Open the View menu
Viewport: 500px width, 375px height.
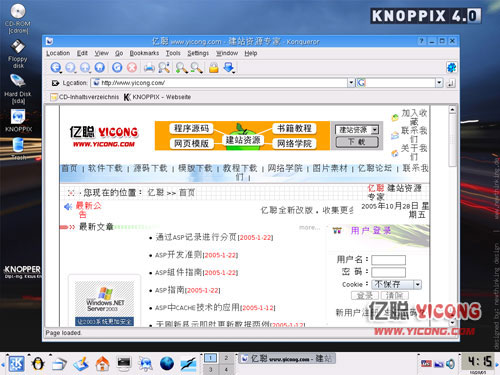click(101, 53)
